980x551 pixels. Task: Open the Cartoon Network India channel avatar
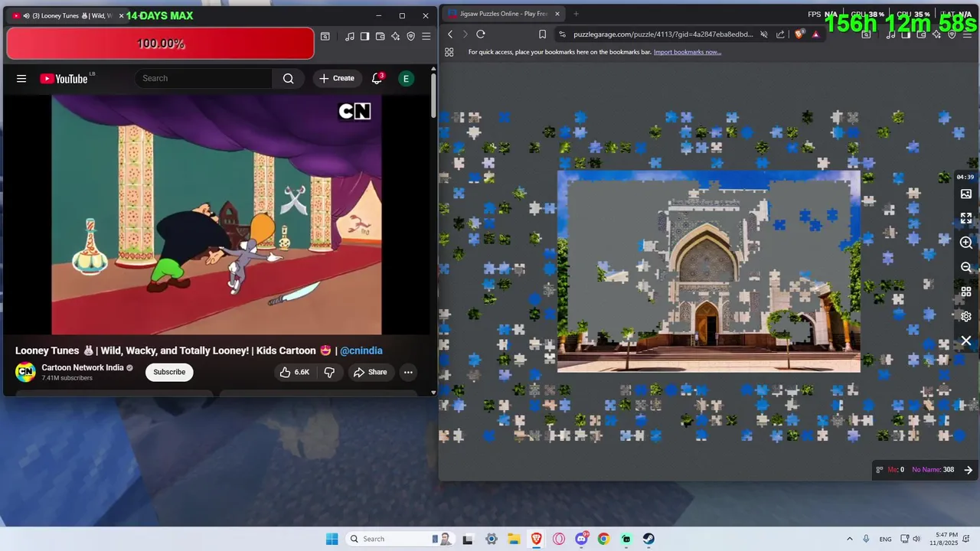point(25,372)
